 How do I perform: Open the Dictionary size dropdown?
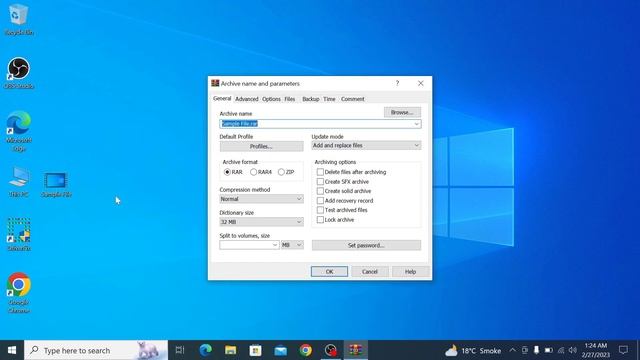pos(261,222)
